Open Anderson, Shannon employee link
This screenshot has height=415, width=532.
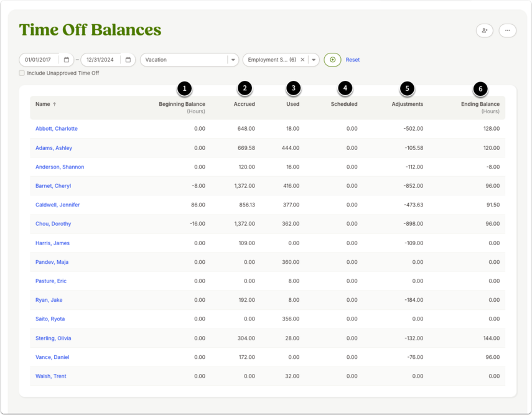pyautogui.click(x=60, y=167)
